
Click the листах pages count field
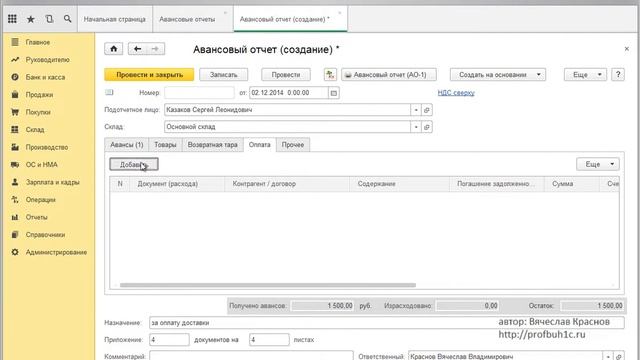(269, 340)
